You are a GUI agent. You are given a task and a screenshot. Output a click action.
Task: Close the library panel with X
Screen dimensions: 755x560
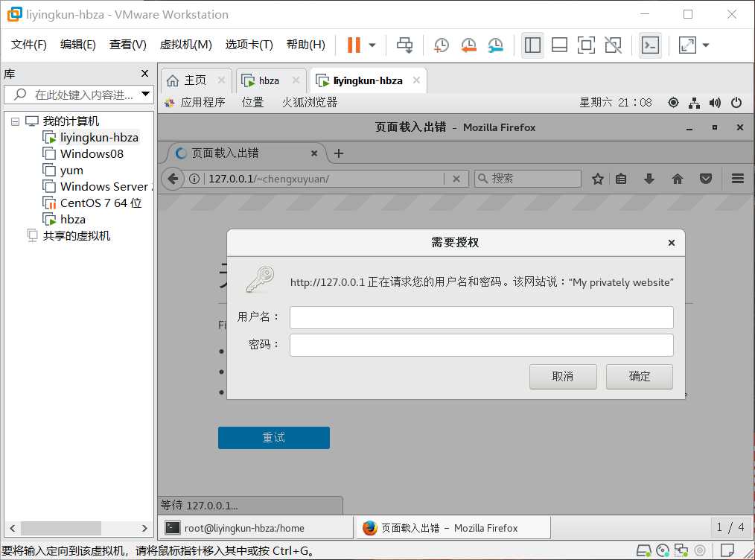(144, 74)
